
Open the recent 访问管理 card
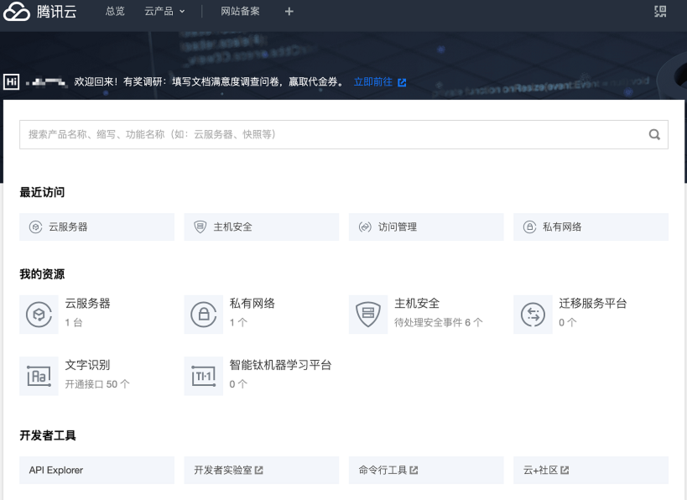pyautogui.click(x=426, y=227)
